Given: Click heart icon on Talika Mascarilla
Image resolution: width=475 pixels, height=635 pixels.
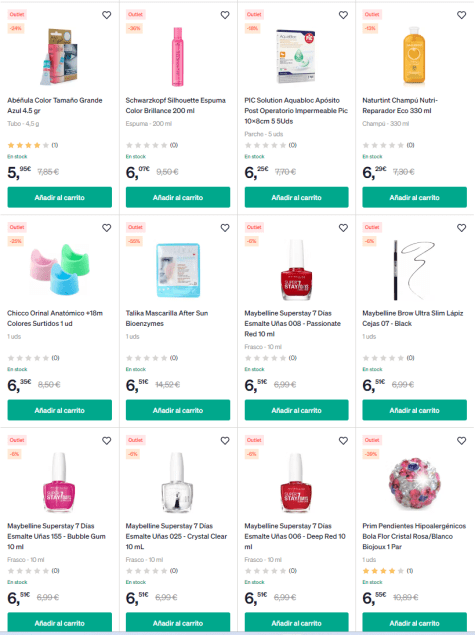Looking at the screenshot, I should point(225,228).
